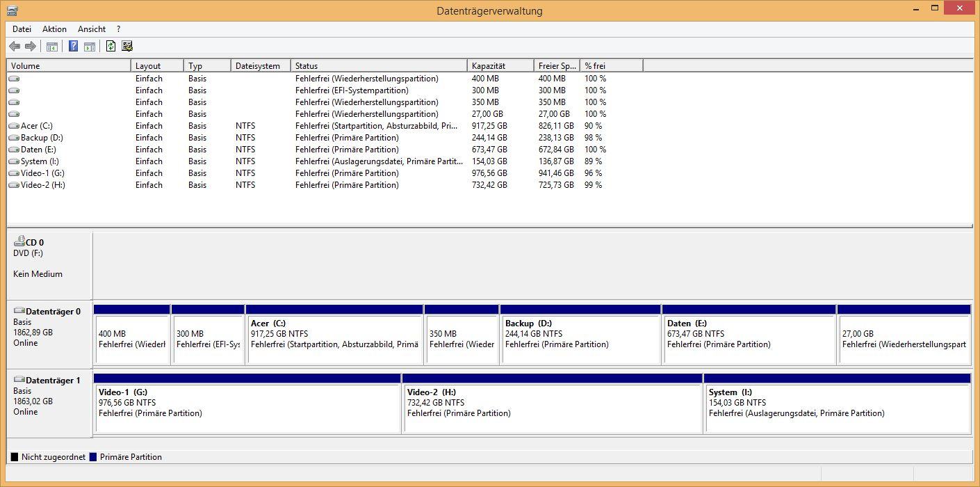980x487 pixels.
Task: Open the Aktion menu
Action: pos(54,29)
